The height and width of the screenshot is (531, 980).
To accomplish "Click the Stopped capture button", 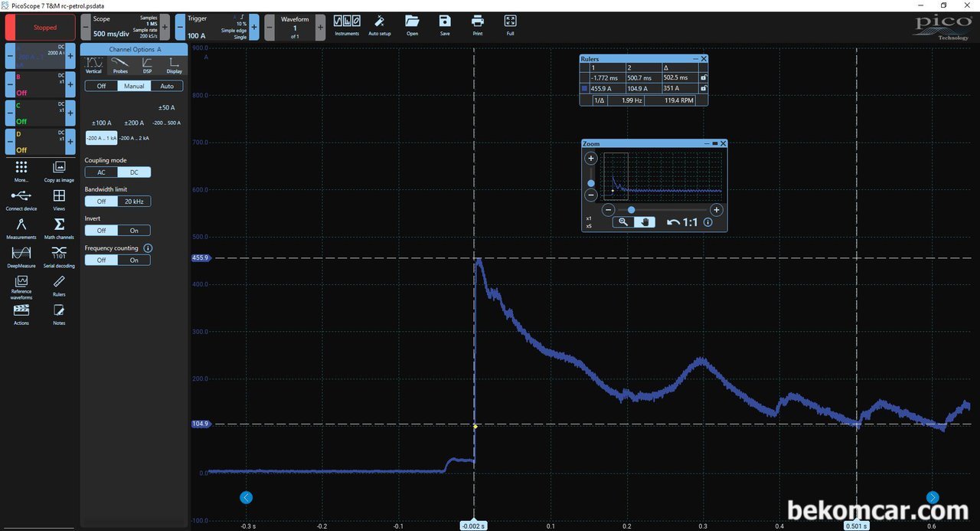I will 40,28.
